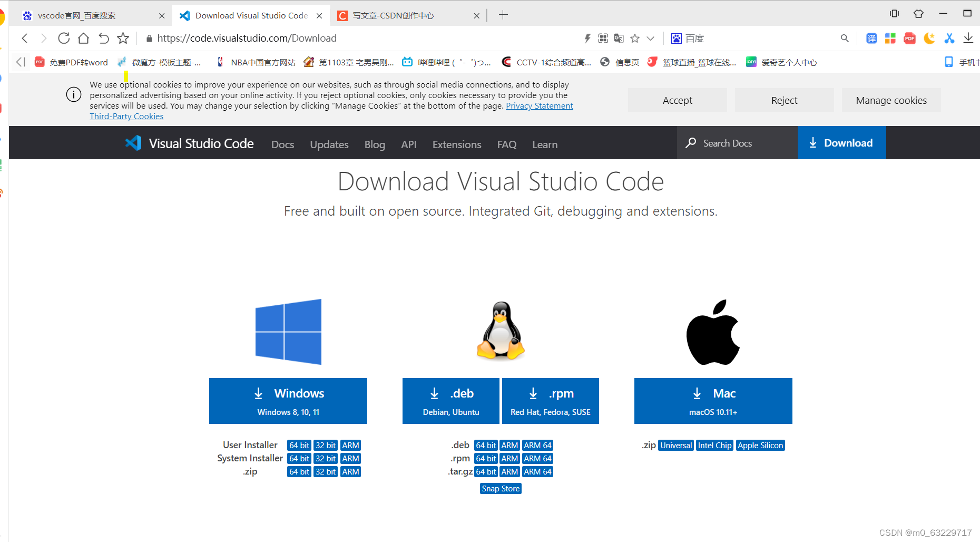Screen dimensions: 980x542
Task: Open the 信息页 bookmark
Action: tap(620, 62)
